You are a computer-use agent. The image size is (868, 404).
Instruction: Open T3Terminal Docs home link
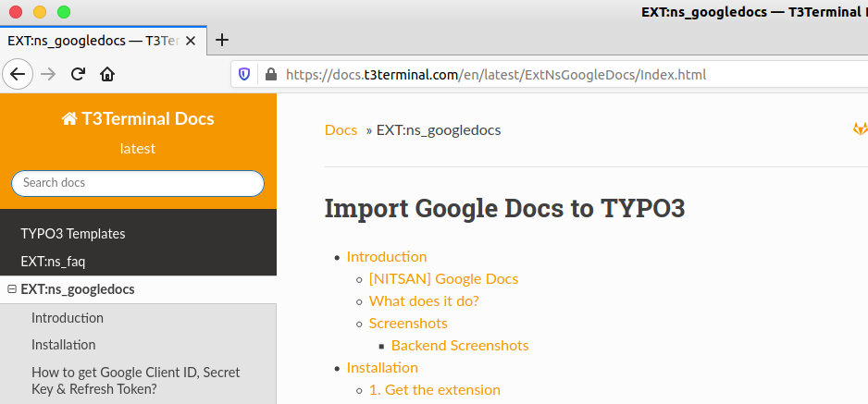pos(138,119)
